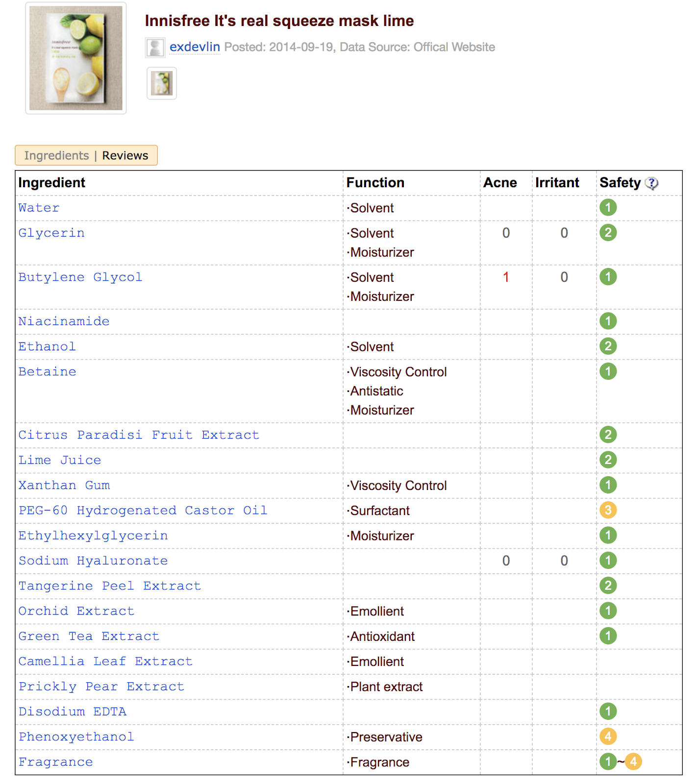This screenshot has height=784, width=695.
Task: Click the orange safety badge for Phenoxyethanol
Action: [608, 736]
